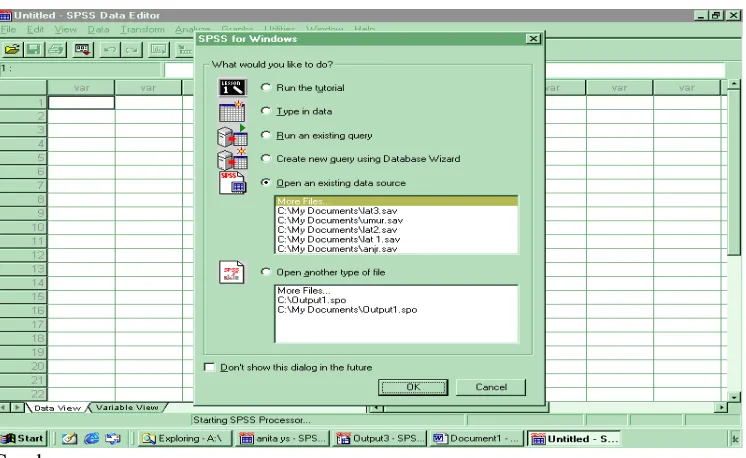Switch to Output3 - SPSS taskbar window
The height and width of the screenshot is (458, 746).
(380, 439)
